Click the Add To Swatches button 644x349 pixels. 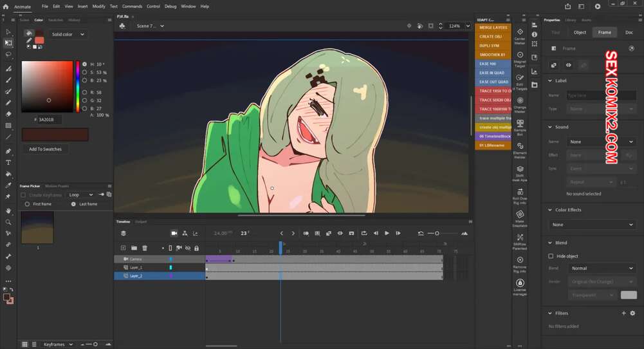pos(45,149)
